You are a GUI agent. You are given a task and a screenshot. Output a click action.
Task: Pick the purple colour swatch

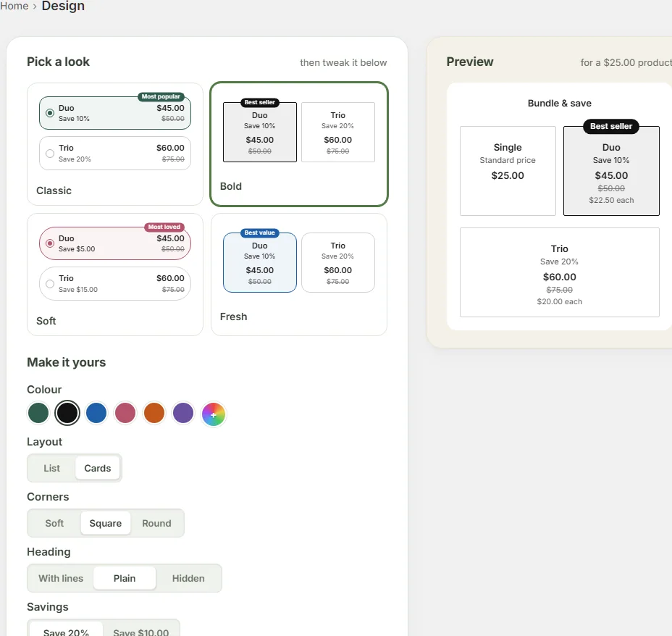(183, 413)
